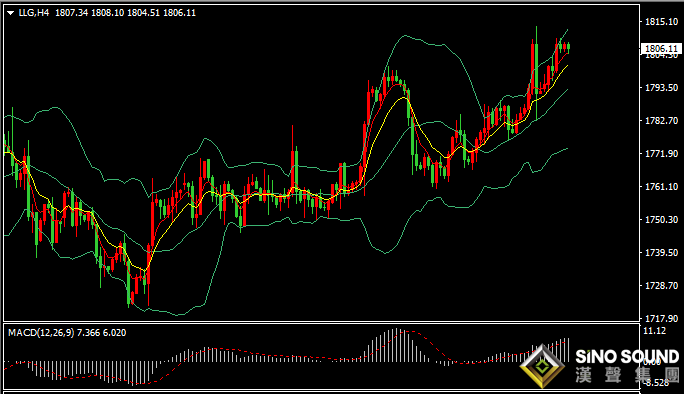This screenshot has height=394, width=684.
Task: Click the 1771.90 price axis label
Action: pyautogui.click(x=661, y=154)
